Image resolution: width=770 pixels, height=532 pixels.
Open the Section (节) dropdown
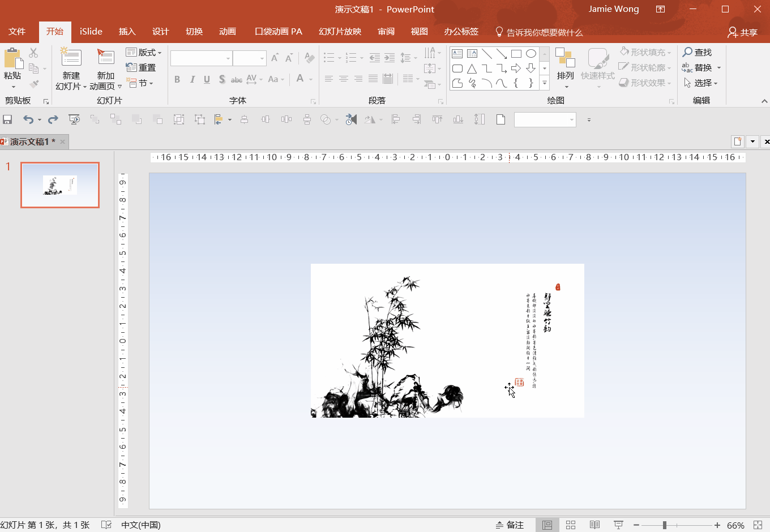pos(140,83)
